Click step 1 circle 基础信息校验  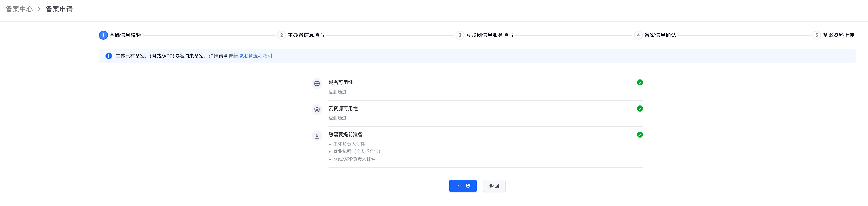[x=103, y=35]
